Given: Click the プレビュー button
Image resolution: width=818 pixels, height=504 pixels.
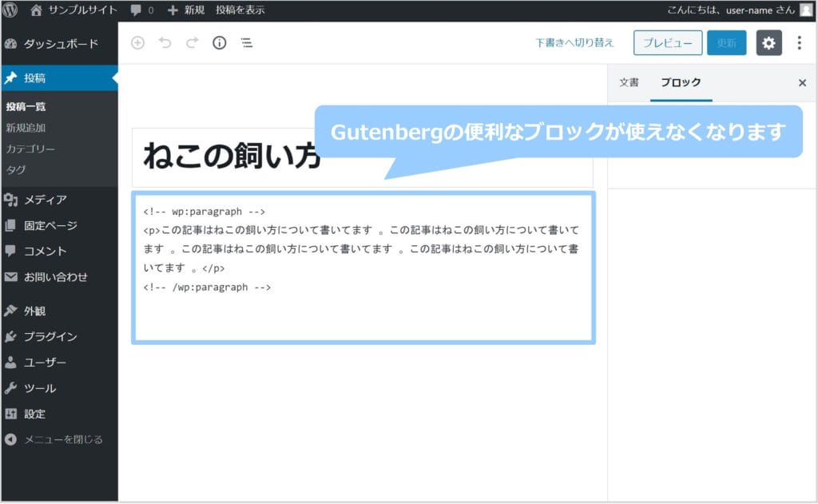Looking at the screenshot, I should [668, 43].
